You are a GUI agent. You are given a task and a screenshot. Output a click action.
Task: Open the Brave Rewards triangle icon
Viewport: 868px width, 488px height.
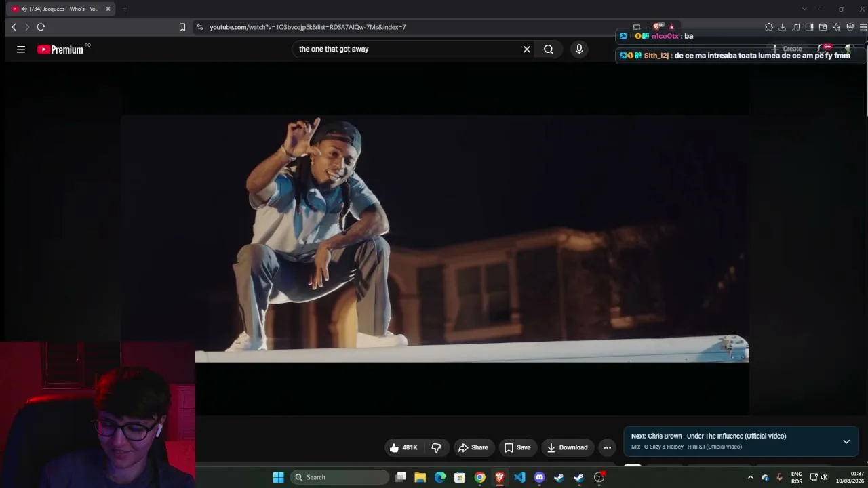[x=671, y=27]
